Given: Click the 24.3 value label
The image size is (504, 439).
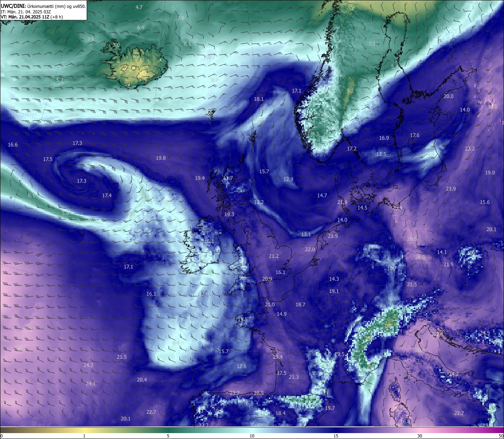Looking at the screenshot, I should (88, 365).
